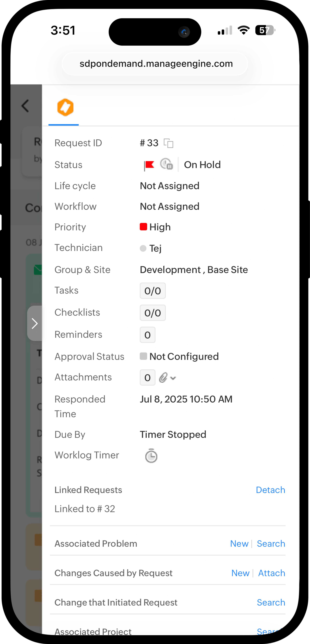Create New associated problem
The image size is (310, 644).
[x=239, y=544]
